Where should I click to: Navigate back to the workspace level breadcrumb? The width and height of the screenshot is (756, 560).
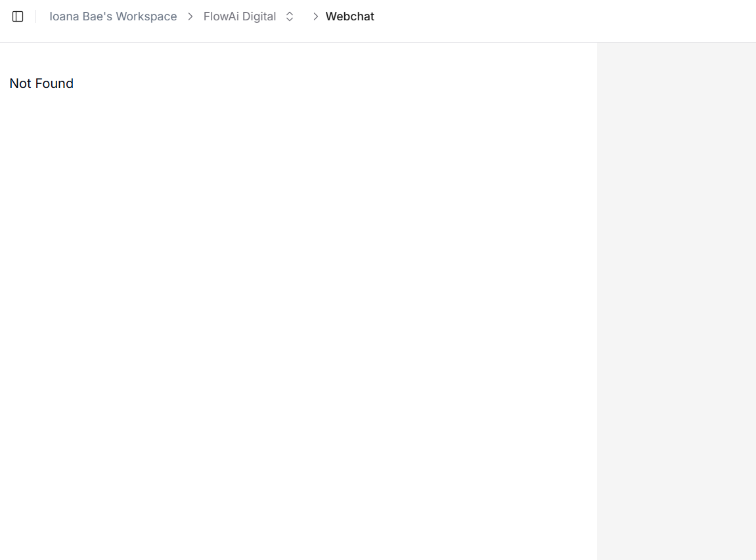coord(113,16)
